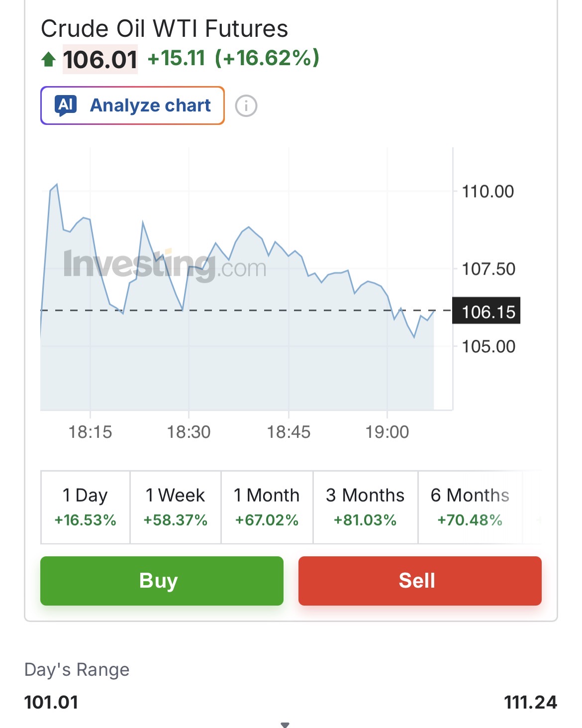Screen dimensions: 582x728
Task: Click the green up arrow by the price
Action: click(48, 60)
